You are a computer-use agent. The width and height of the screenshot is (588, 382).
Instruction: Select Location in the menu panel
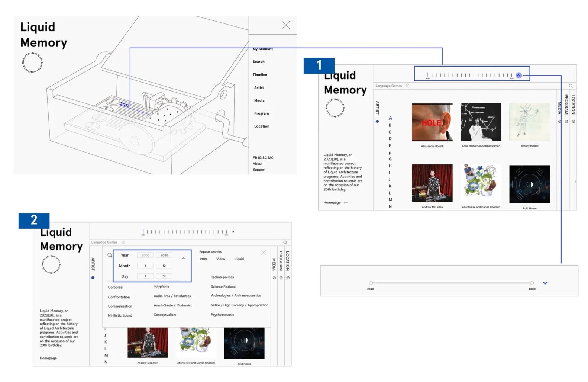[262, 126]
